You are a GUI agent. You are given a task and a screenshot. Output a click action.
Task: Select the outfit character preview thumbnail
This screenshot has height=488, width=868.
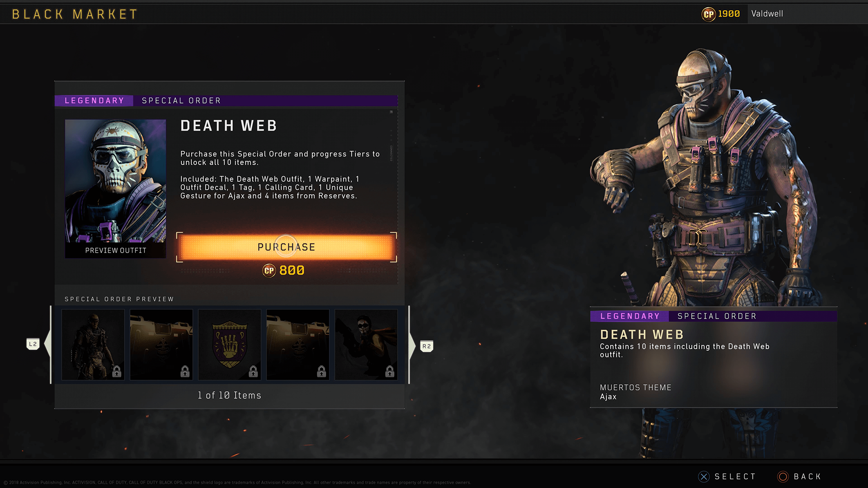point(93,345)
